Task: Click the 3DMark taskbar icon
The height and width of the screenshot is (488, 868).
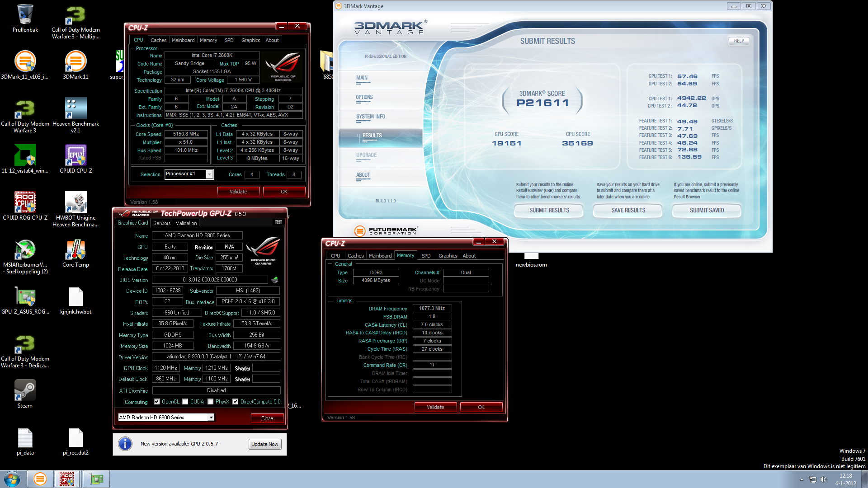Action: pyautogui.click(x=40, y=479)
